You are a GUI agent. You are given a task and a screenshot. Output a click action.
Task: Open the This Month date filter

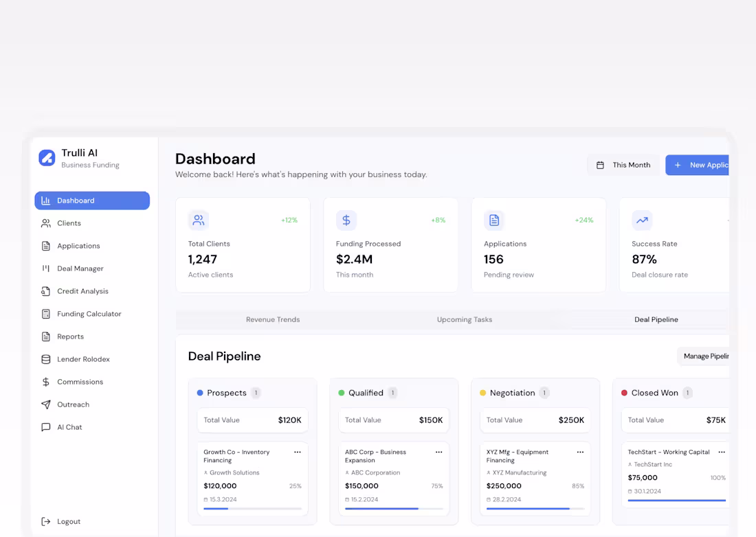623,165
